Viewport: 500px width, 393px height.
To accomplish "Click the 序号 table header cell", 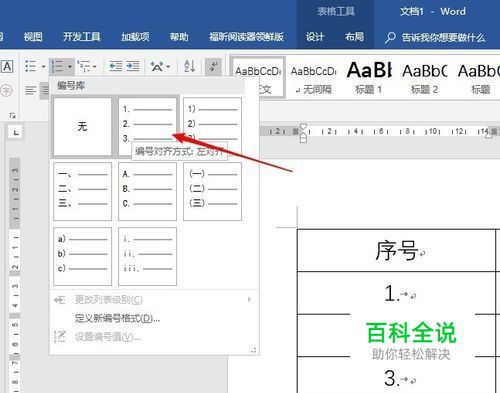I will (396, 250).
